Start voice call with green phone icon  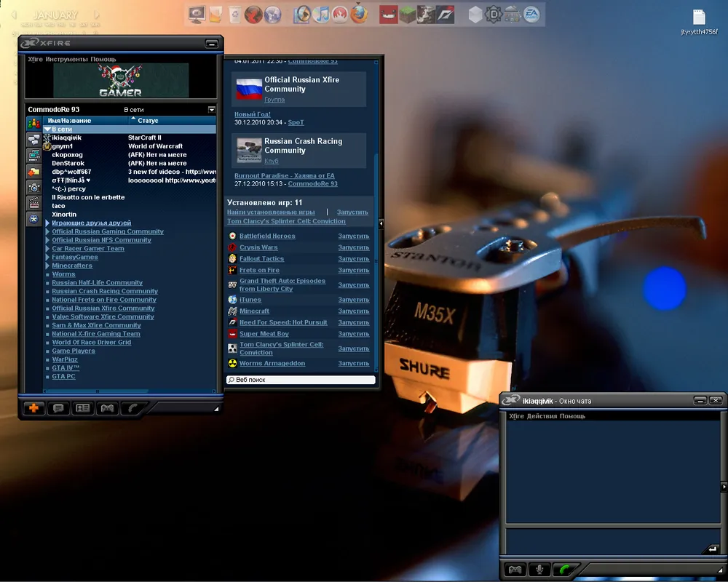tap(562, 570)
